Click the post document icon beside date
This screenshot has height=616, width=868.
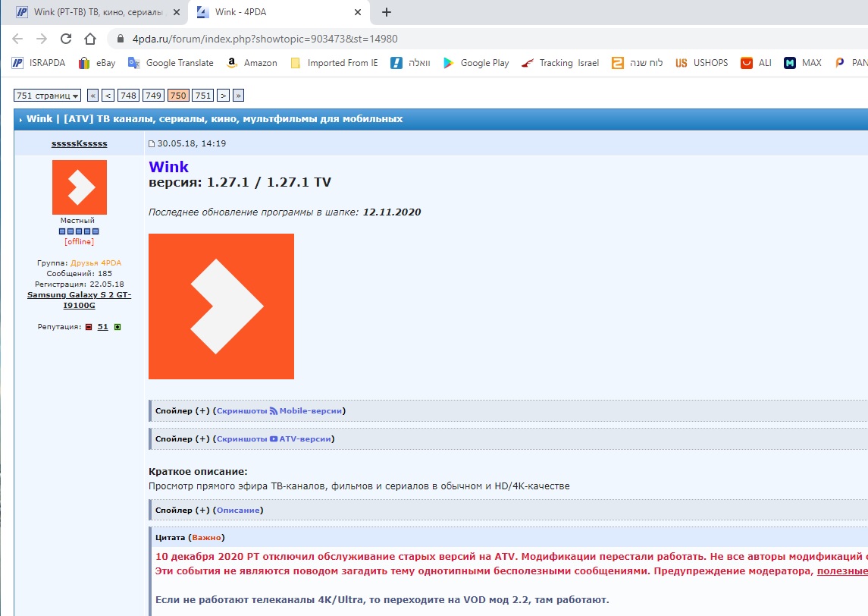152,143
